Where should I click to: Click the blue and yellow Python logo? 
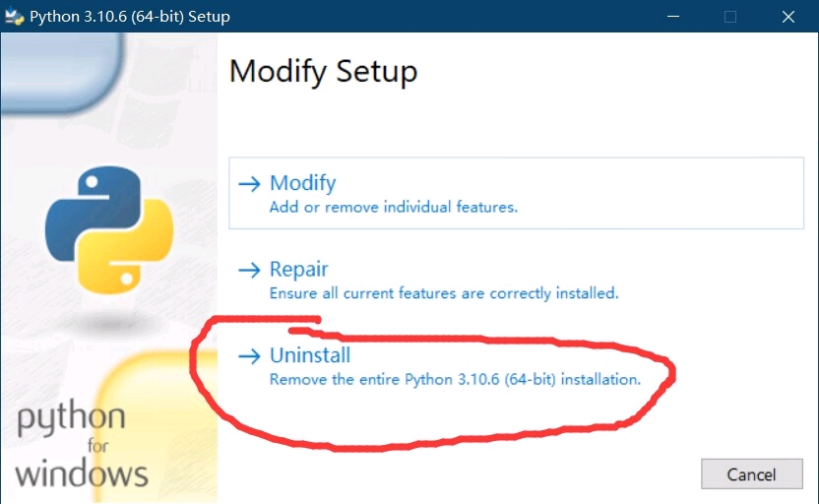click(109, 228)
